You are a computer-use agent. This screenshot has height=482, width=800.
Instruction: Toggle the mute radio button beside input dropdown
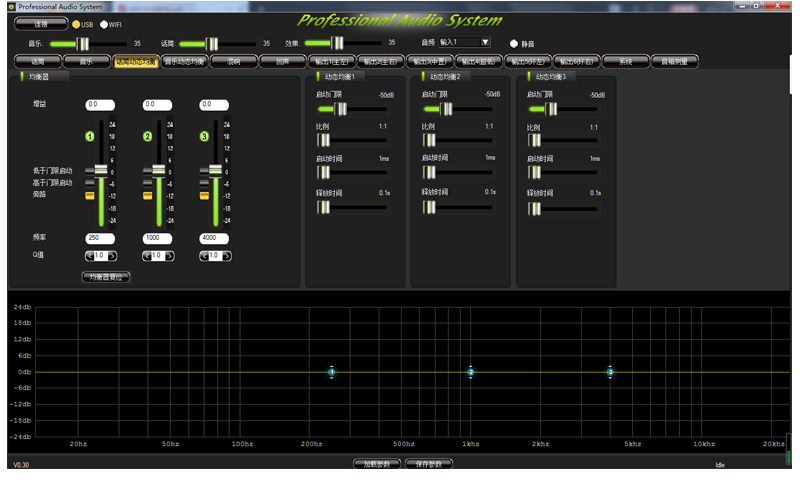pyautogui.click(x=514, y=44)
